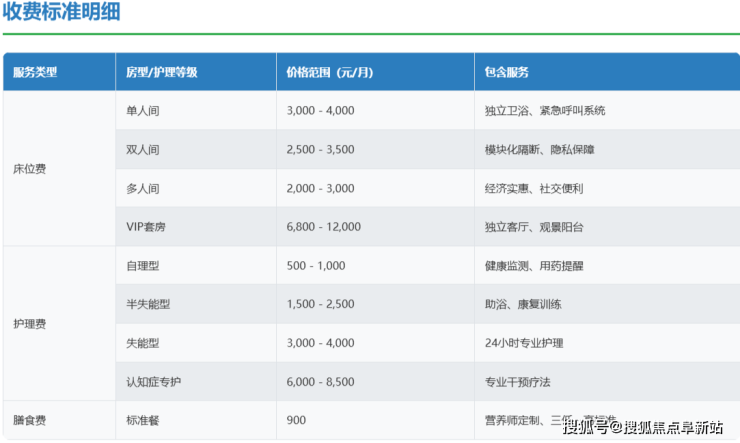Image resolution: width=740 pixels, height=443 pixels.
Task: Click the 单人间 room type cell
Action: point(143,110)
